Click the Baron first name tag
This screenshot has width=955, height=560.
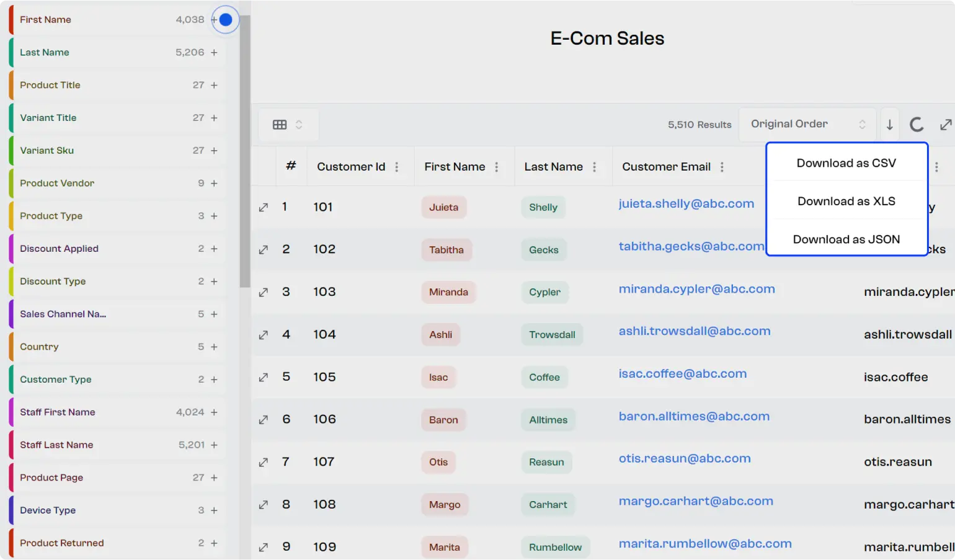pyautogui.click(x=443, y=420)
